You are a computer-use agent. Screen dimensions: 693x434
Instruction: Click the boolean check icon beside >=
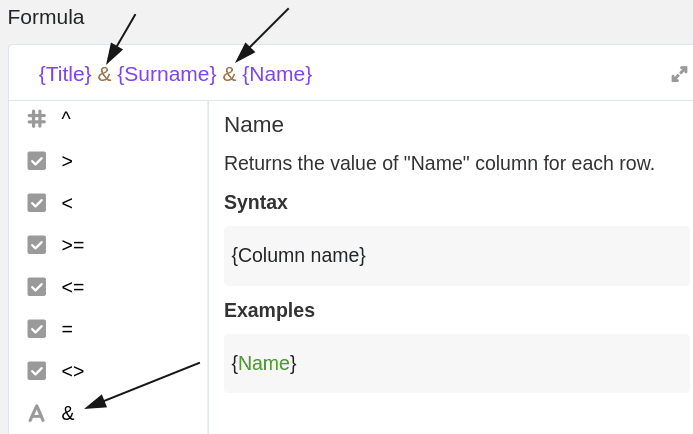(x=37, y=245)
